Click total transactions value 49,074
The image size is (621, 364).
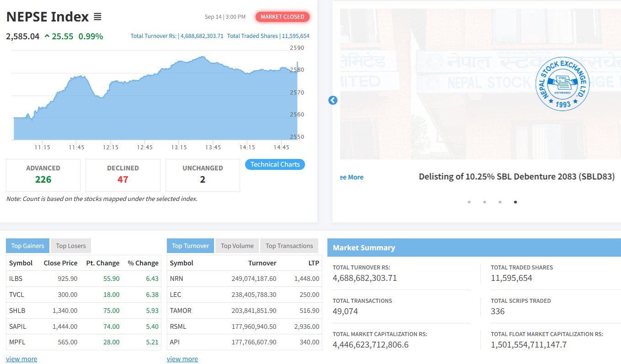pyautogui.click(x=345, y=311)
